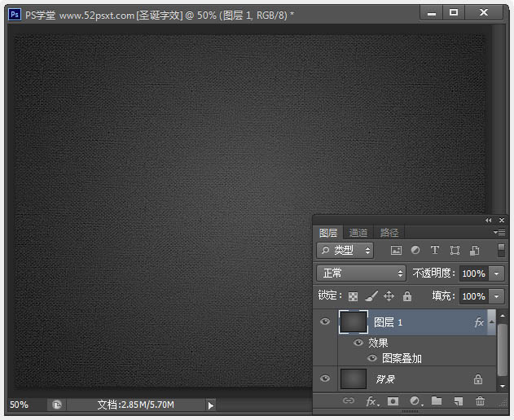Switch to the 路径 tab
This screenshot has width=514, height=420.
tap(389, 233)
